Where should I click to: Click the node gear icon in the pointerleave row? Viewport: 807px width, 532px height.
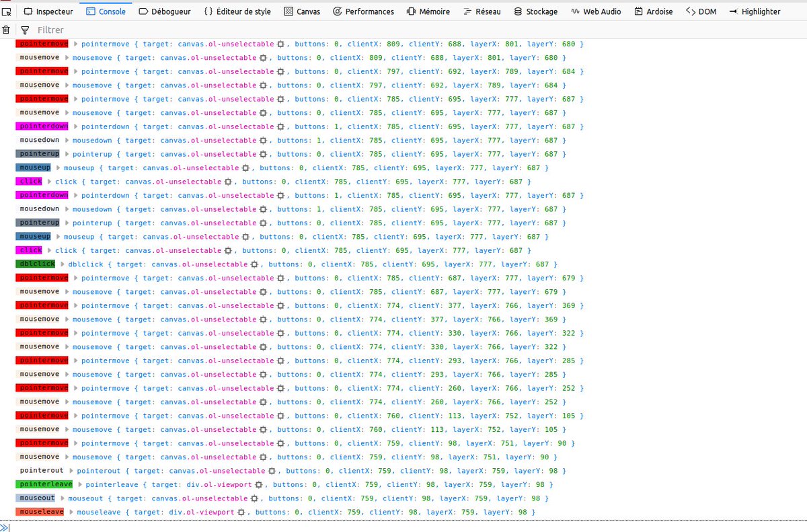258,485
